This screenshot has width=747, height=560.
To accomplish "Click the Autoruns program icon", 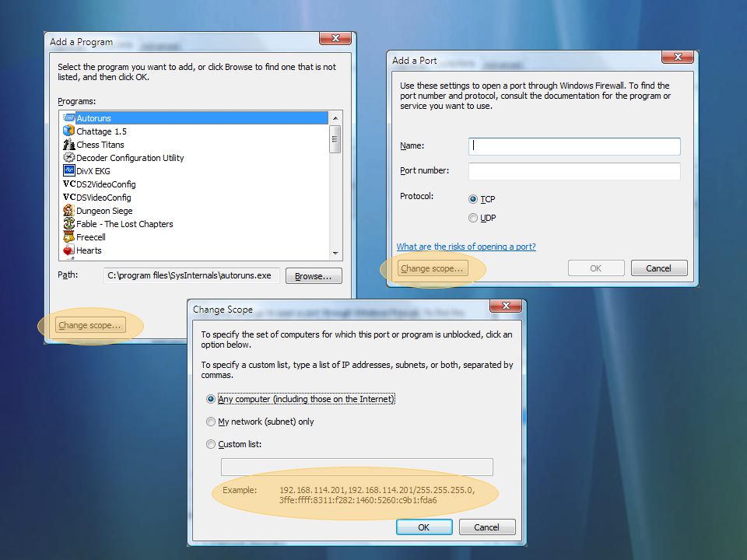I will [69, 117].
